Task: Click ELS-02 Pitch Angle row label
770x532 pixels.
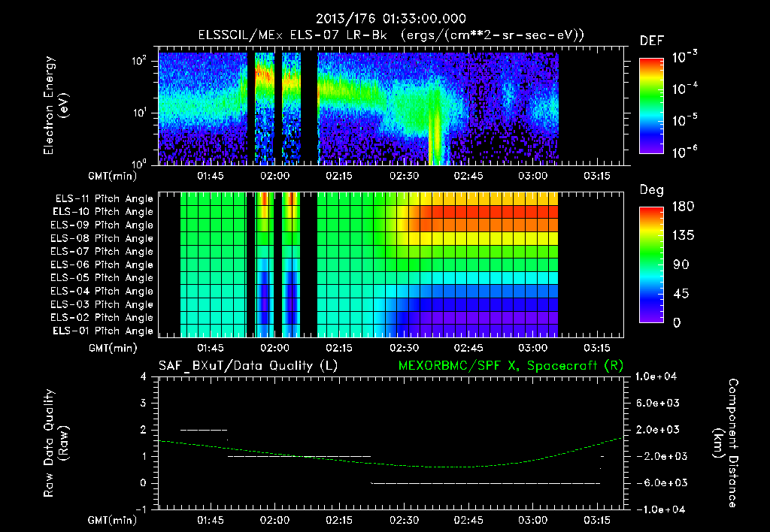Action: coord(102,318)
